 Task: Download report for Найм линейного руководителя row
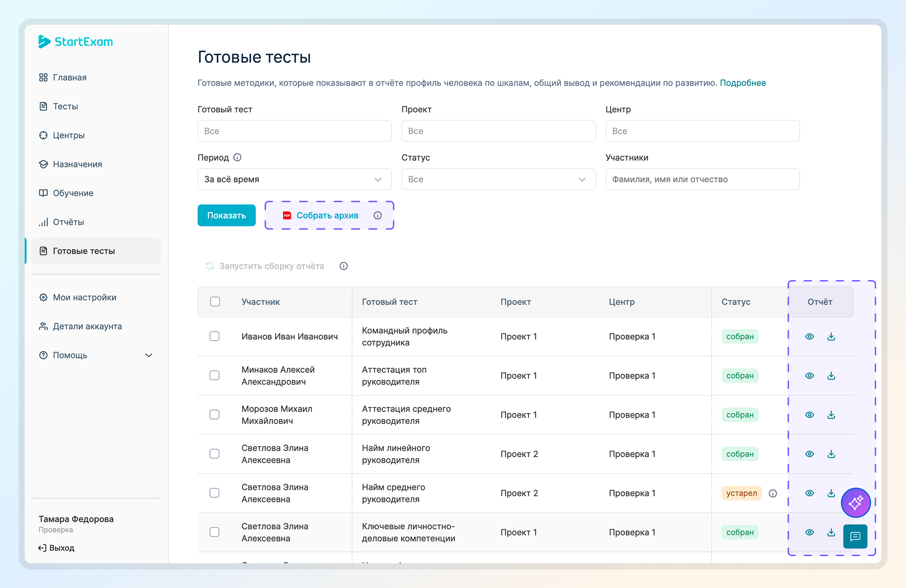click(x=831, y=454)
